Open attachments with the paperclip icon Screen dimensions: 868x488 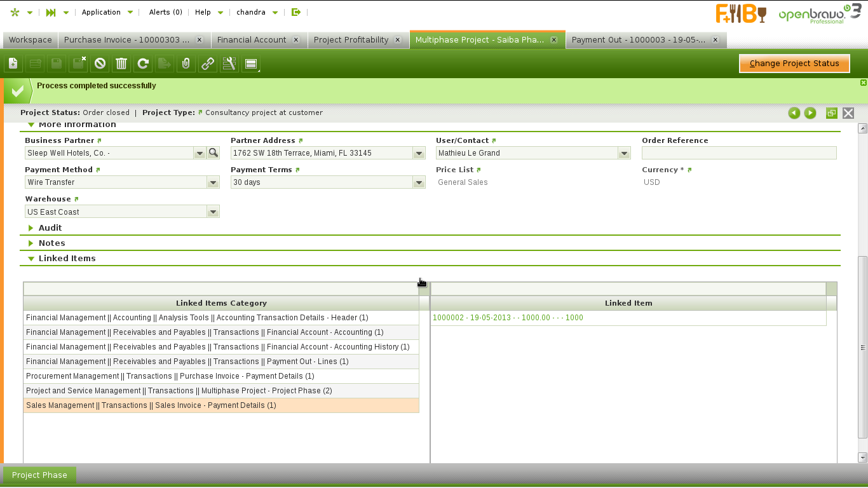[186, 64]
